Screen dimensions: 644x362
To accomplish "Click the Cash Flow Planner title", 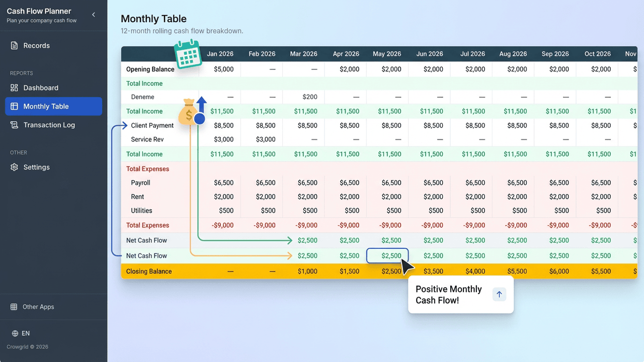I will 39,11.
